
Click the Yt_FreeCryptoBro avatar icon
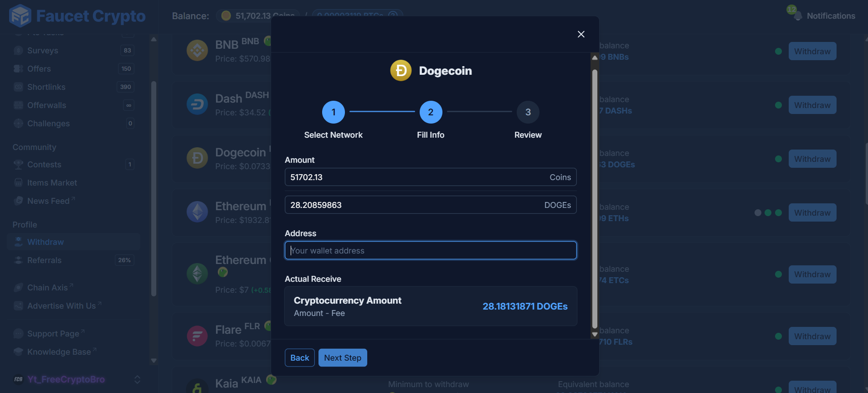coord(18,379)
